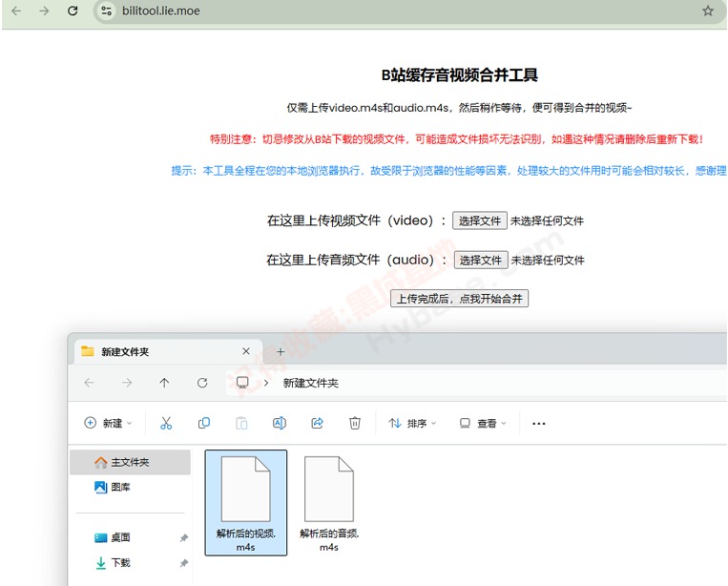Click the paste icon in Explorer toolbar

click(241, 423)
